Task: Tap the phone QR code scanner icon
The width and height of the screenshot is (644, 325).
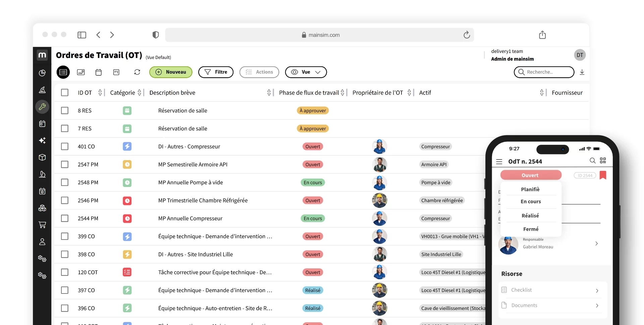Action: click(603, 161)
